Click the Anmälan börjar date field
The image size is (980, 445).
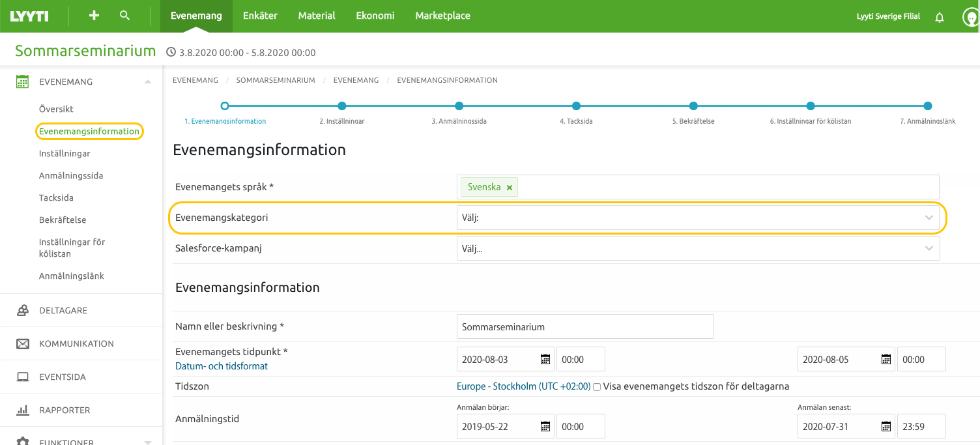[505, 426]
